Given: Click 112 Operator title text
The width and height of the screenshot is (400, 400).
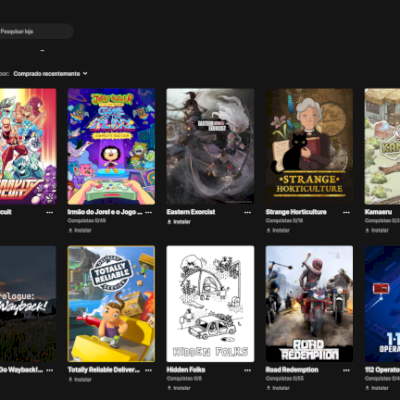Looking at the screenshot, I should click(x=382, y=370).
